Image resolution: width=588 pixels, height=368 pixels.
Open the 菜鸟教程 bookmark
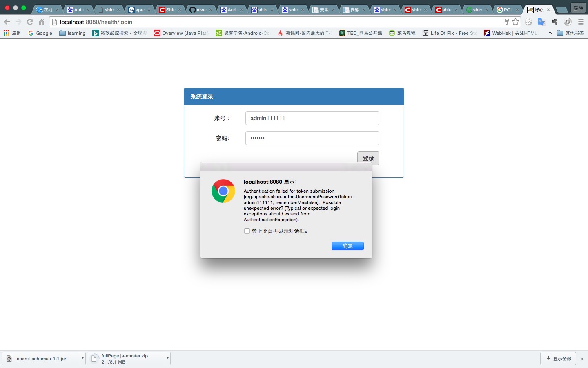(x=402, y=33)
